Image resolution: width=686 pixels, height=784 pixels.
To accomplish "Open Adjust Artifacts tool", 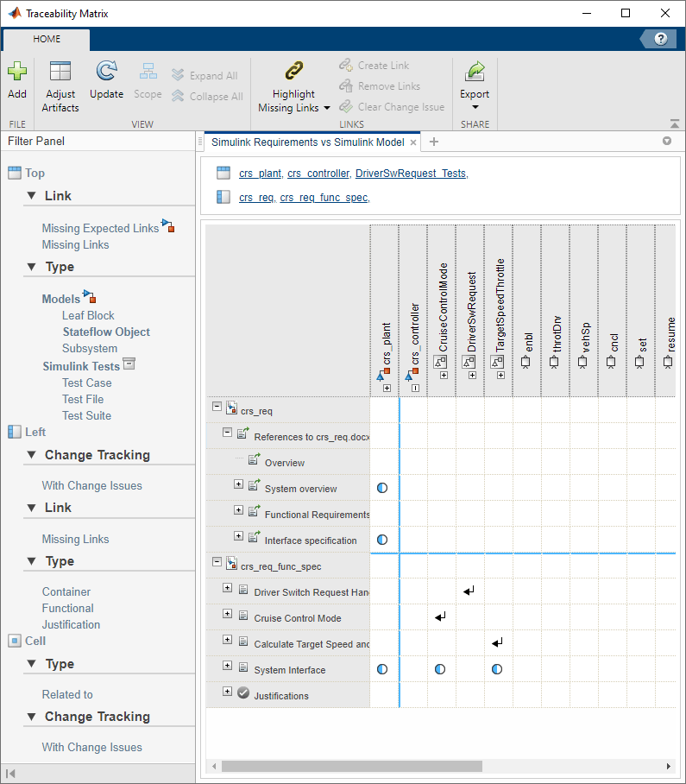I will tap(60, 86).
